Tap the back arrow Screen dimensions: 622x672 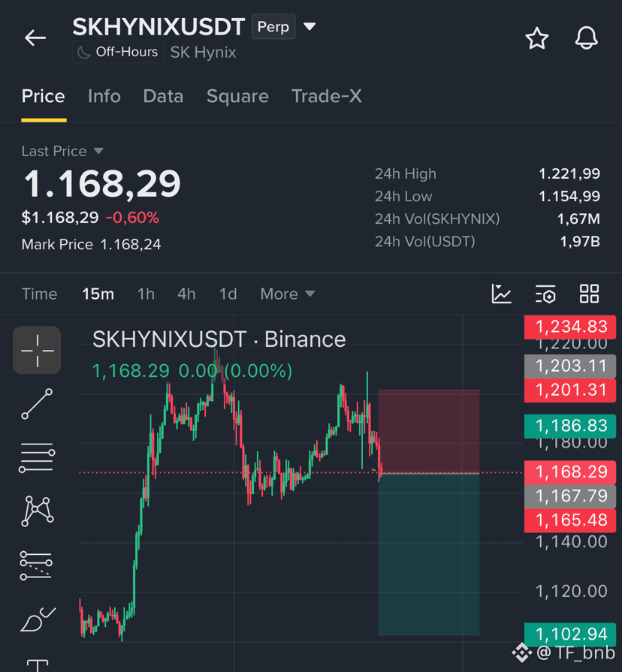coord(35,38)
